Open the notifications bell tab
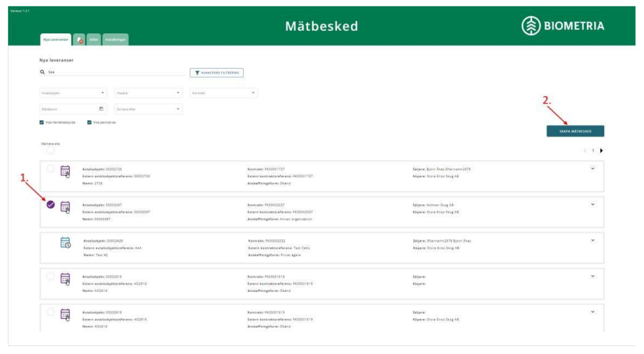Image resolution: width=644 pixels, height=354 pixels. [x=78, y=40]
